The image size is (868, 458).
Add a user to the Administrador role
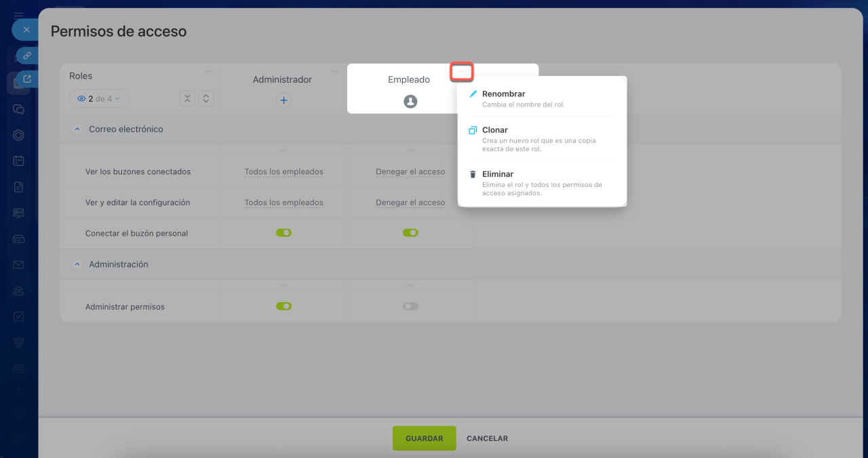[283, 100]
